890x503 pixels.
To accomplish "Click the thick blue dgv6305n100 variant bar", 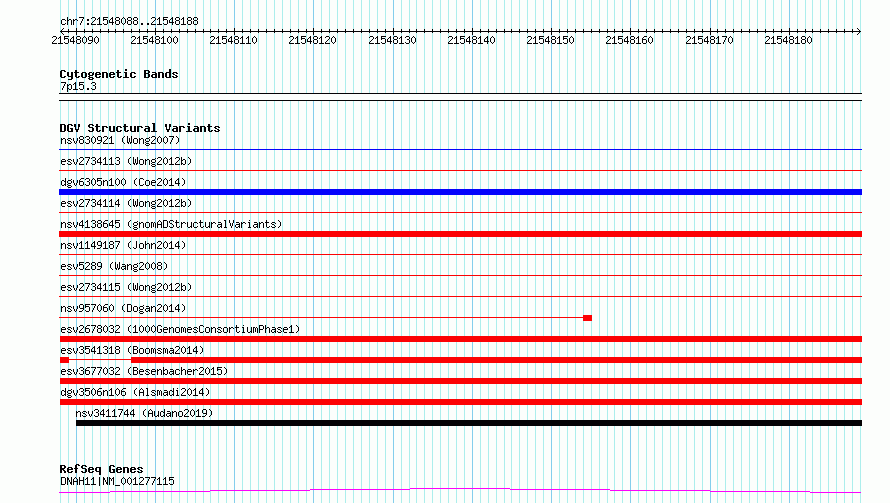I will pos(460,192).
